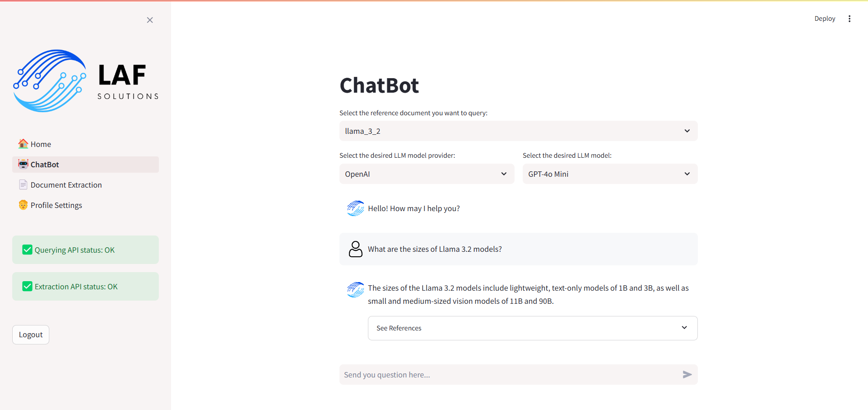Click the Profile Settings face icon

(x=23, y=205)
